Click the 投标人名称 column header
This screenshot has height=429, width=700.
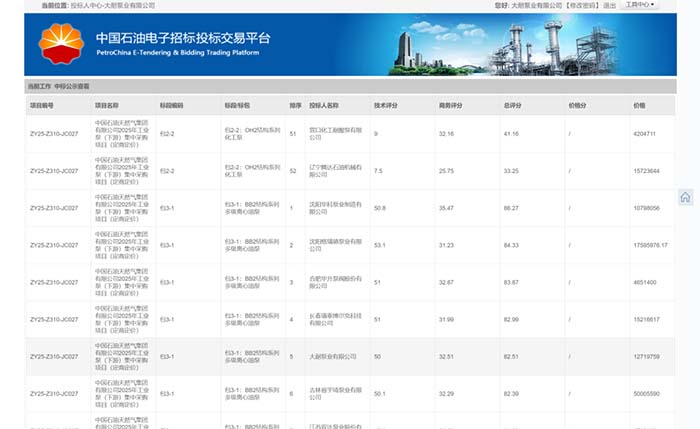point(324,105)
